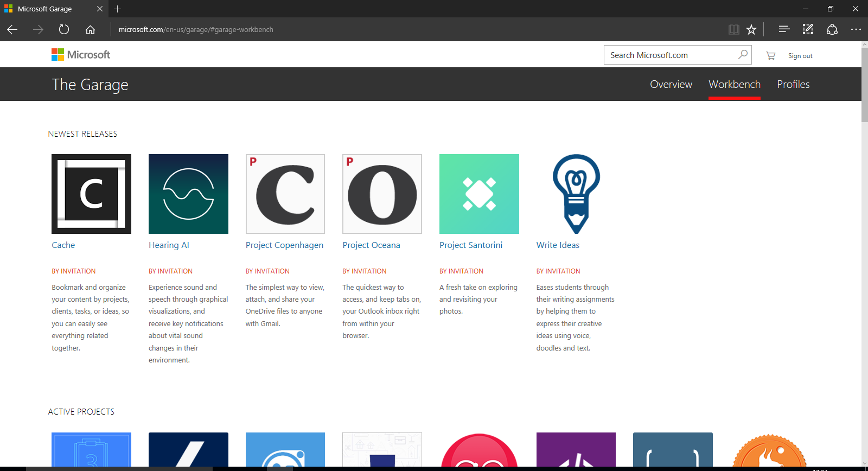The height and width of the screenshot is (471, 868).
Task: Refresh the current page
Action: (x=64, y=29)
